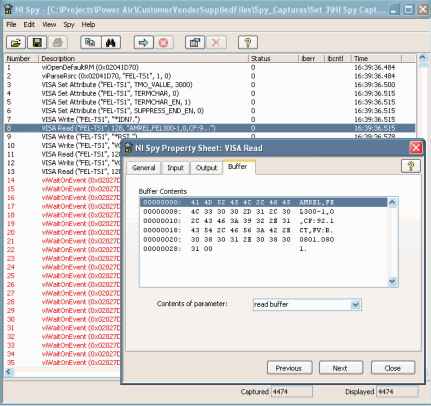Select buffer line 00000010 ,CF:92.1
The height and width of the screenshot is (406, 431).
click(263, 221)
